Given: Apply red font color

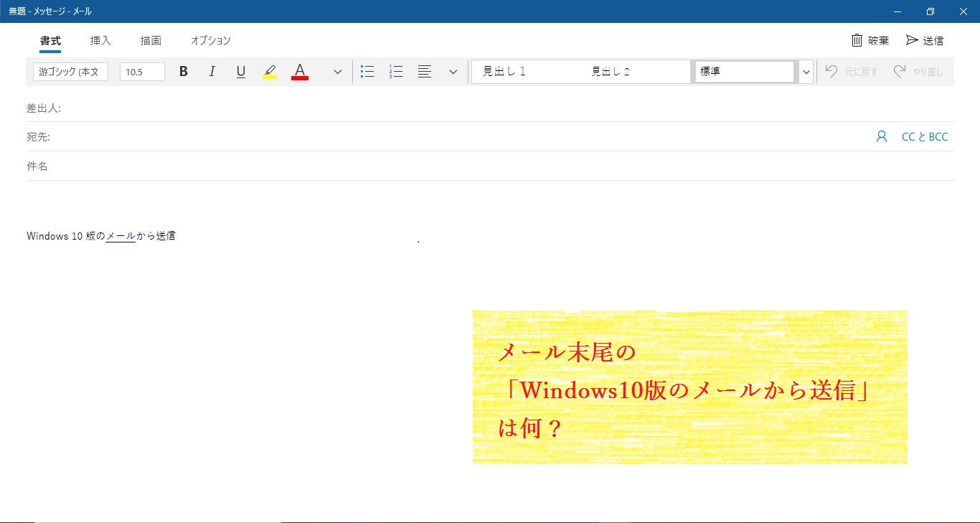Looking at the screenshot, I should coord(300,72).
